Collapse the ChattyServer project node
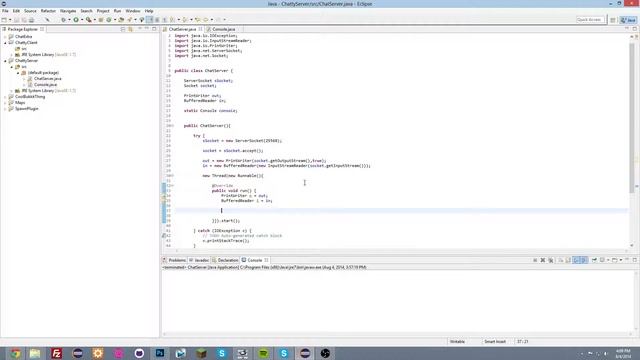 pos(5,61)
